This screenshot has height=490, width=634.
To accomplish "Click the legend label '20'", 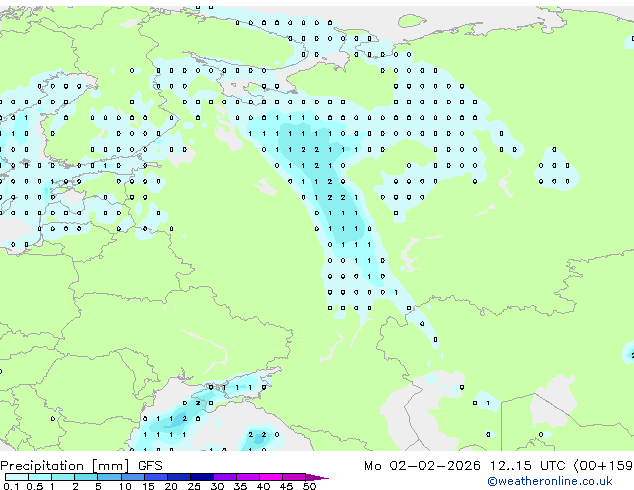I will pos(171,486).
